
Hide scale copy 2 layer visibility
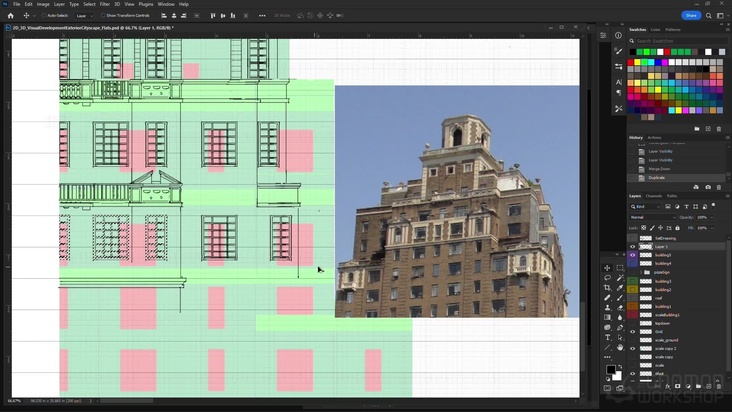pyautogui.click(x=633, y=349)
